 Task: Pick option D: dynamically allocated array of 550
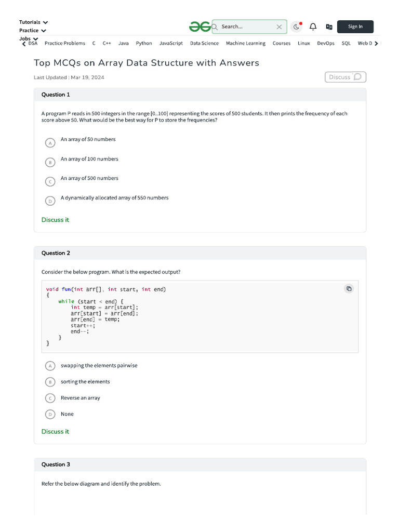point(50,201)
